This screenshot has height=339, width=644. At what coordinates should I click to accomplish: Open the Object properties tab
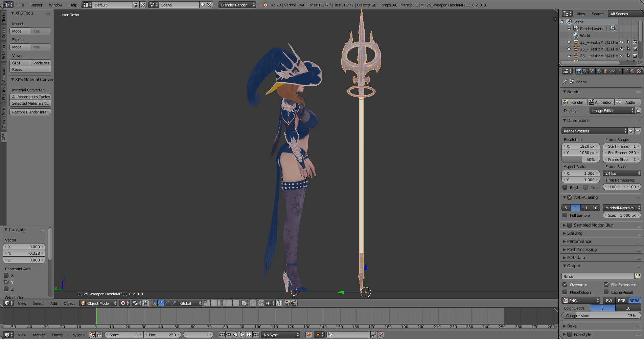[x=605, y=71]
